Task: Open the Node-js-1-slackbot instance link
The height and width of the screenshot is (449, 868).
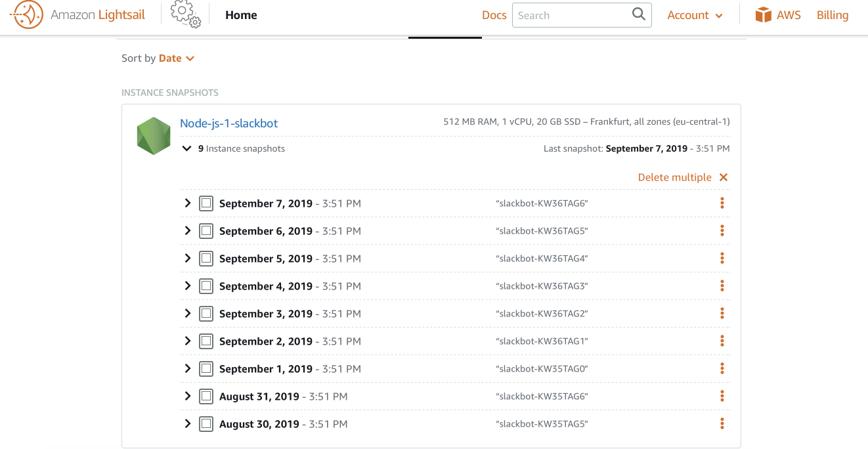Action: click(x=229, y=123)
